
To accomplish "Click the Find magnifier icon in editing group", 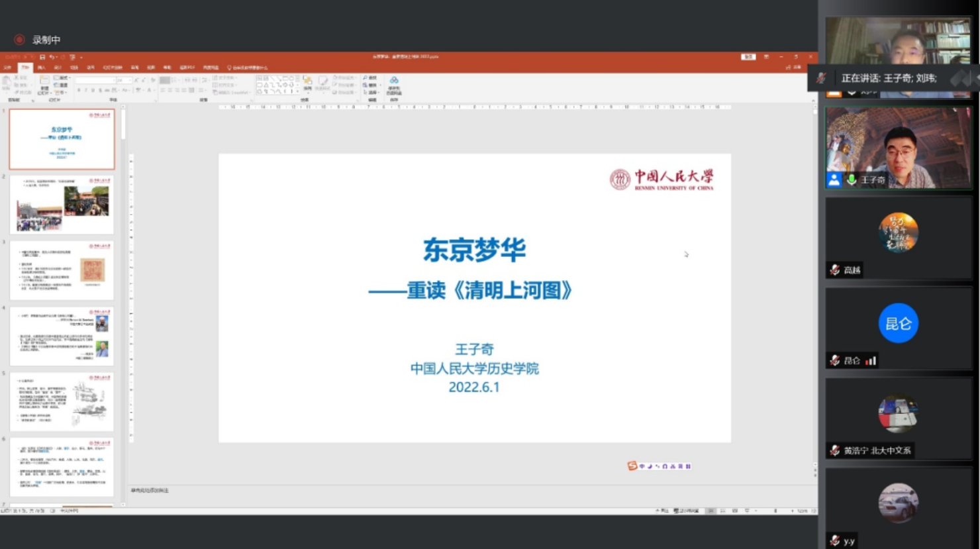I will coord(366,78).
